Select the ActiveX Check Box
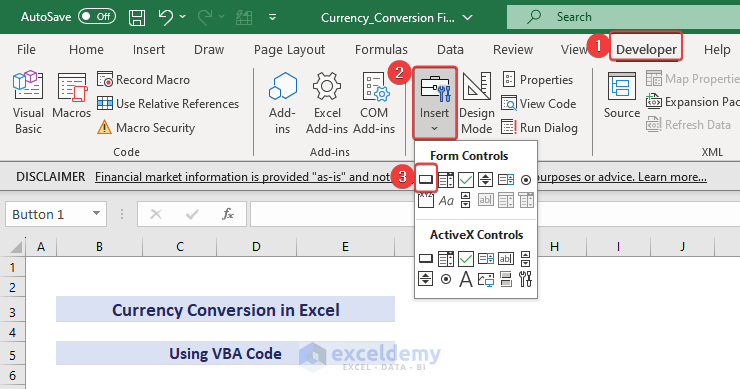Viewport: 740px width, 389px height. pyautogui.click(x=466, y=259)
